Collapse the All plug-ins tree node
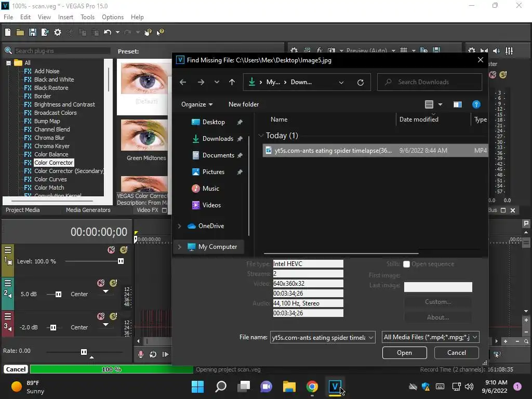This screenshot has width=532, height=399. coord(8,63)
